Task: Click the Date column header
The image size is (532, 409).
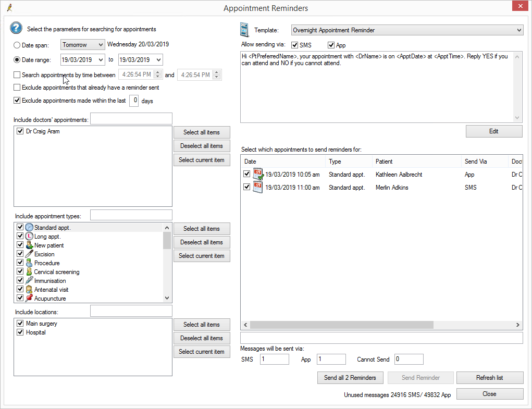Action: pyautogui.click(x=283, y=162)
